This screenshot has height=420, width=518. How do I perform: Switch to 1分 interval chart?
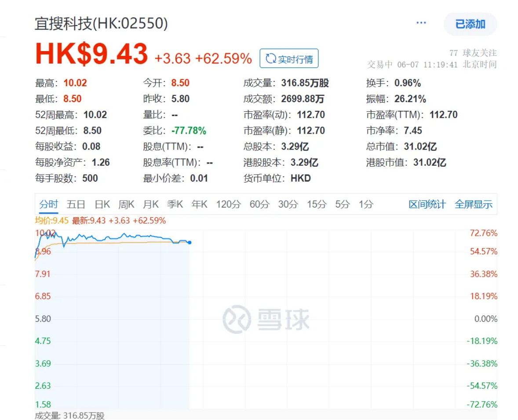(365, 205)
